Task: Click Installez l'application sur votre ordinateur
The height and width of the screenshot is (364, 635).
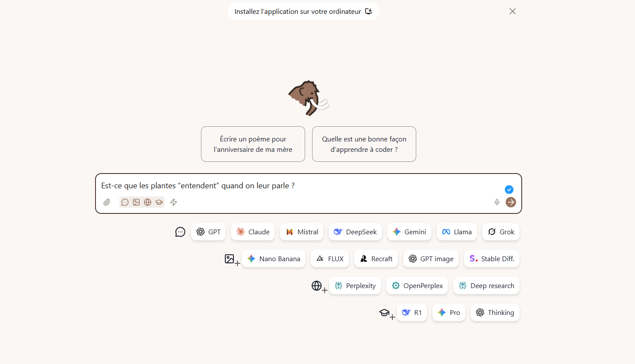Action: (303, 11)
